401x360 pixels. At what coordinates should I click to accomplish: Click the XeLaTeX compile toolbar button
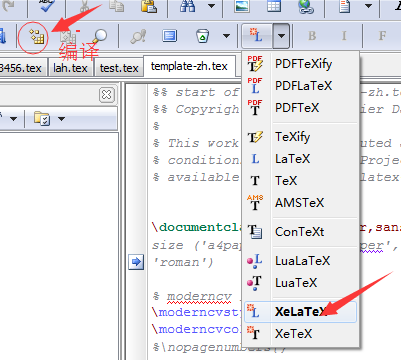(257, 35)
